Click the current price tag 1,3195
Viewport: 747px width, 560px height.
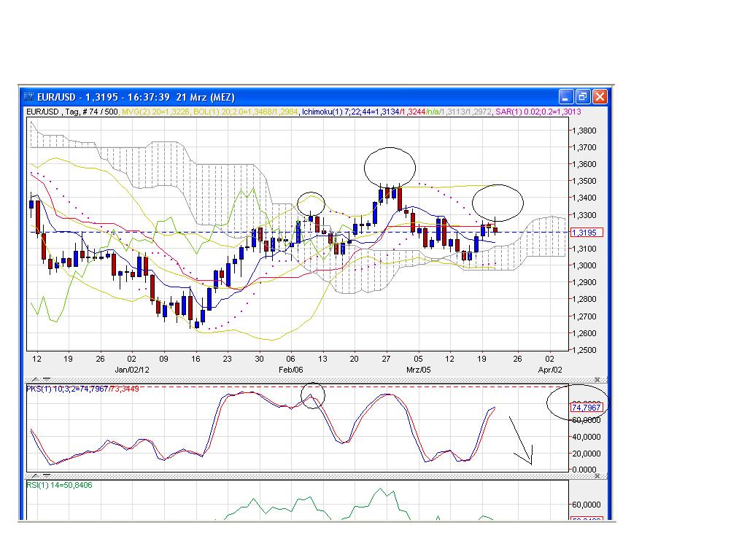tap(587, 233)
